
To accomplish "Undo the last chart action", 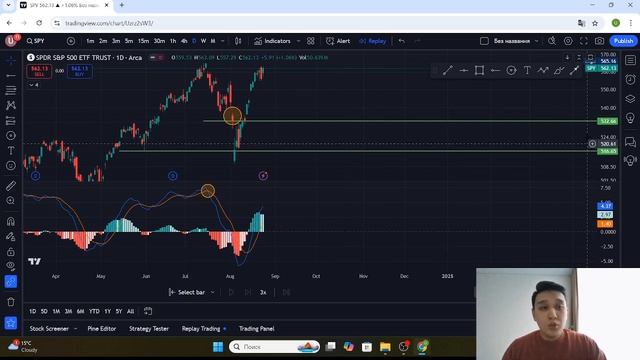I will coord(402,41).
